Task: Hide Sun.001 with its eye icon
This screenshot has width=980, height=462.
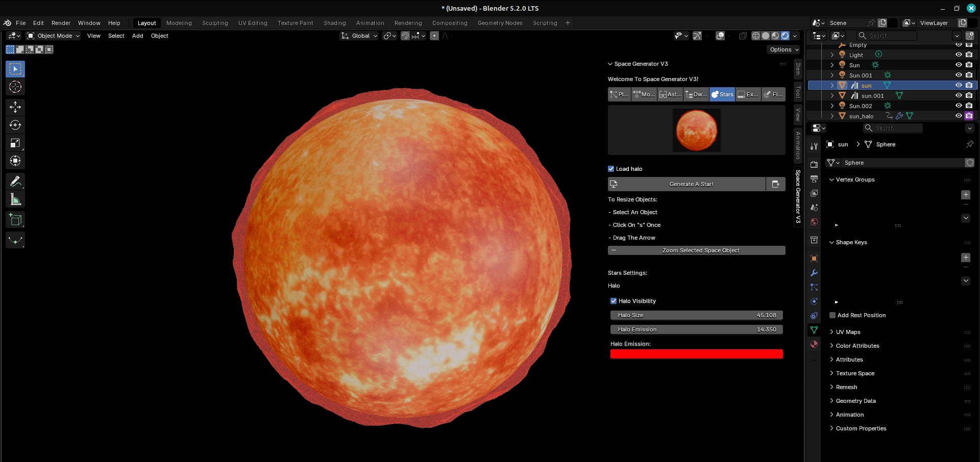Action: click(x=959, y=75)
